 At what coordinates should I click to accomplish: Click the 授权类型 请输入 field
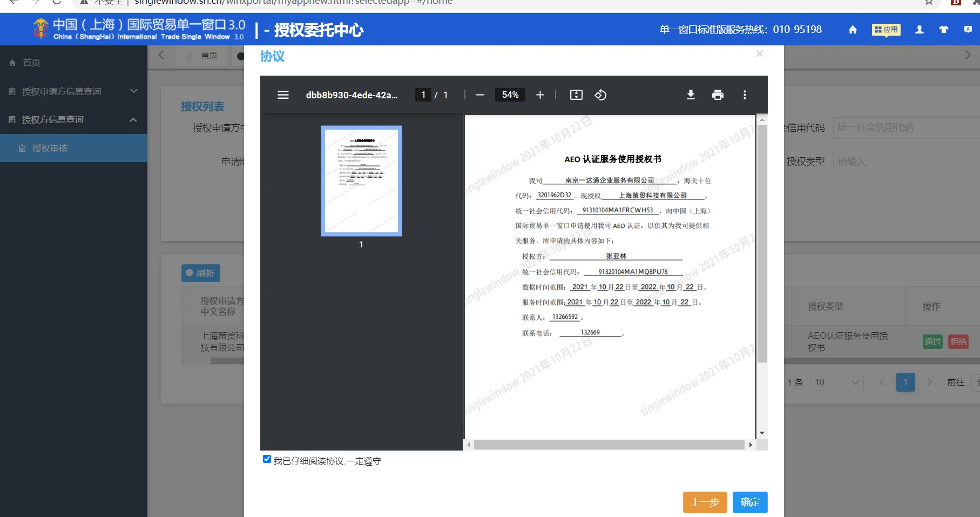click(906, 162)
